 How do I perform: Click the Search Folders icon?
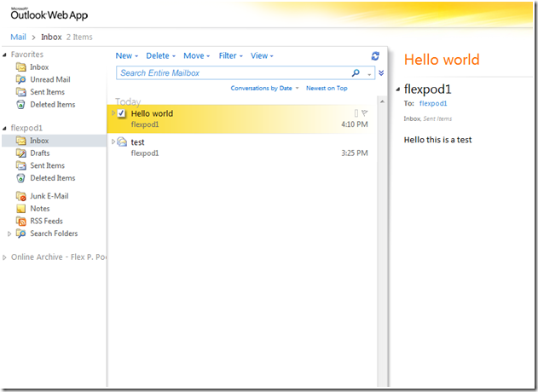(21, 233)
